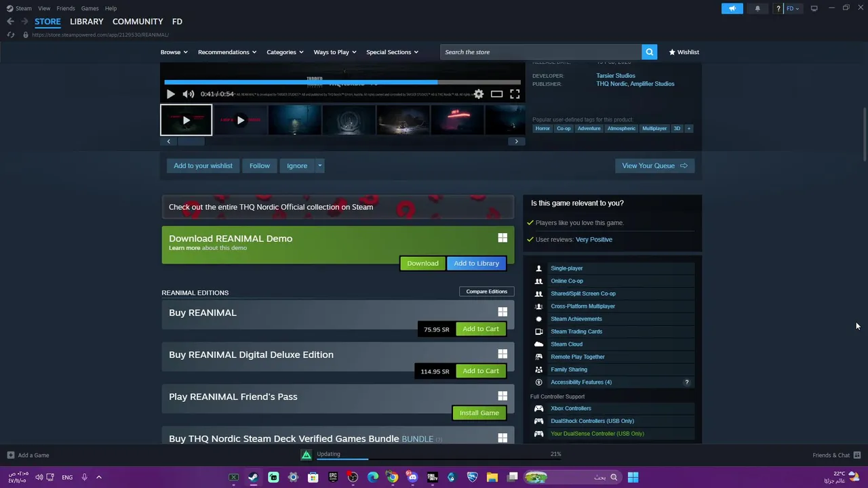Image resolution: width=868 pixels, height=488 pixels.
Task: Open the View menu
Action: [44, 8]
